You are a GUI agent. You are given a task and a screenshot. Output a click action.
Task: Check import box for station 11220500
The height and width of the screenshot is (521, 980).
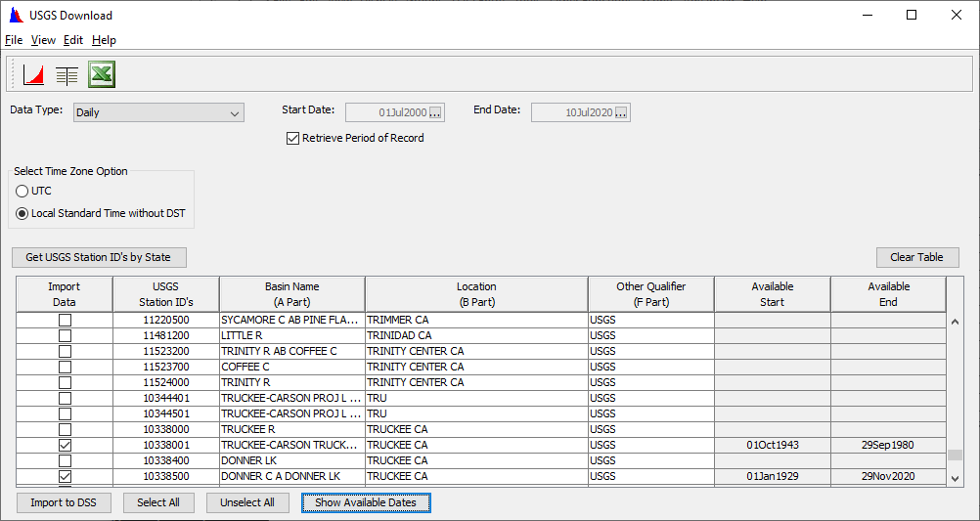point(65,320)
